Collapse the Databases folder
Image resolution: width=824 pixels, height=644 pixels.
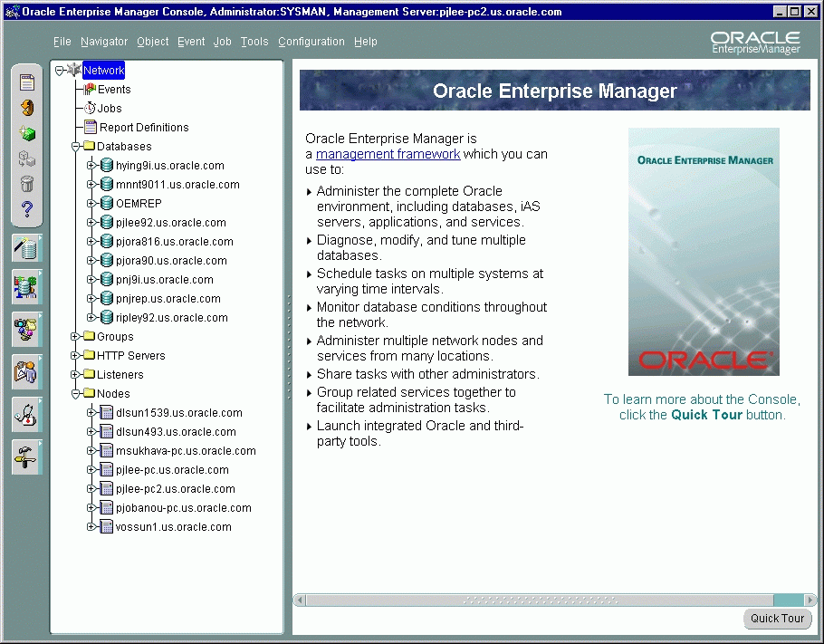76,147
